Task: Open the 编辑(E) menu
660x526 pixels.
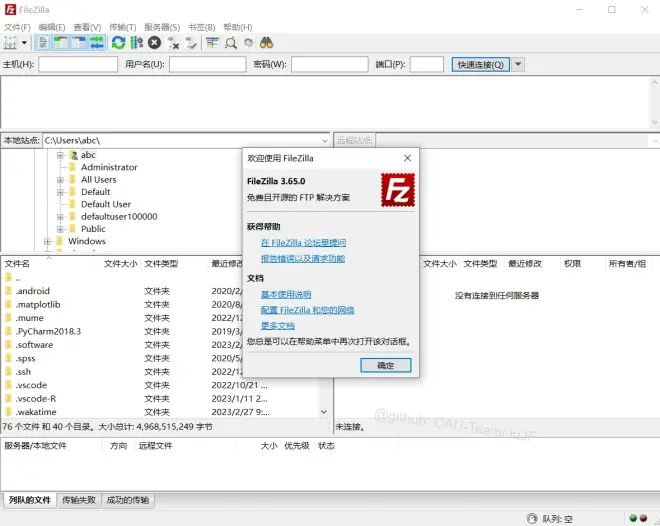Action: tap(52, 27)
